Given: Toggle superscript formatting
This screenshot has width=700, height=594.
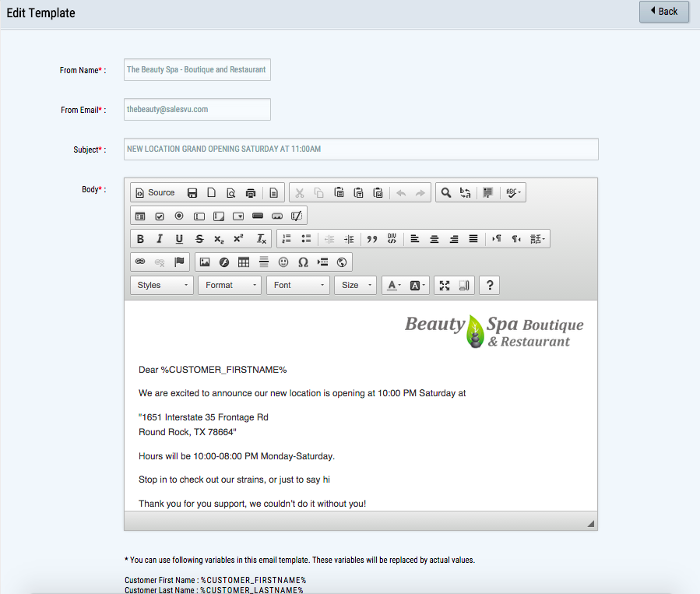Looking at the screenshot, I should [x=238, y=239].
